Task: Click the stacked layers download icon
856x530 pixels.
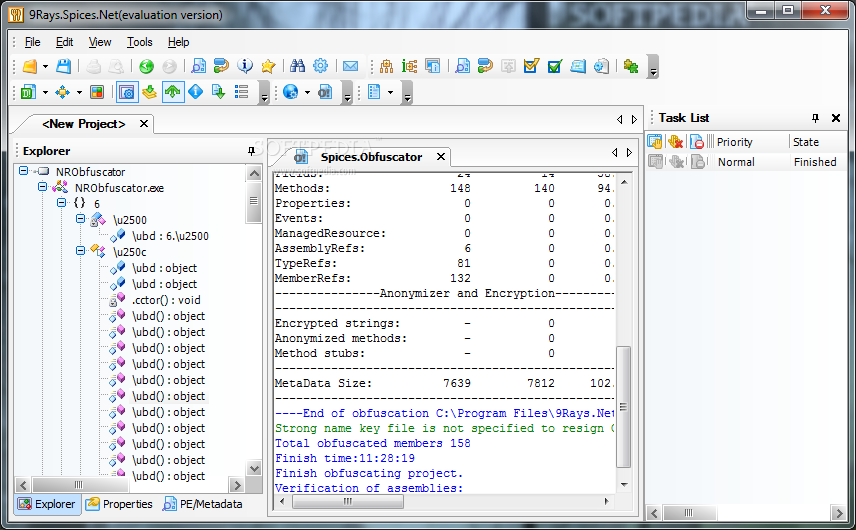Action: pos(149,92)
